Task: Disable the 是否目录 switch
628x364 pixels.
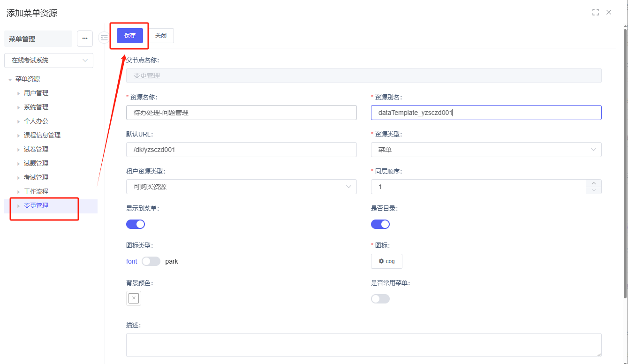Action: [x=380, y=224]
